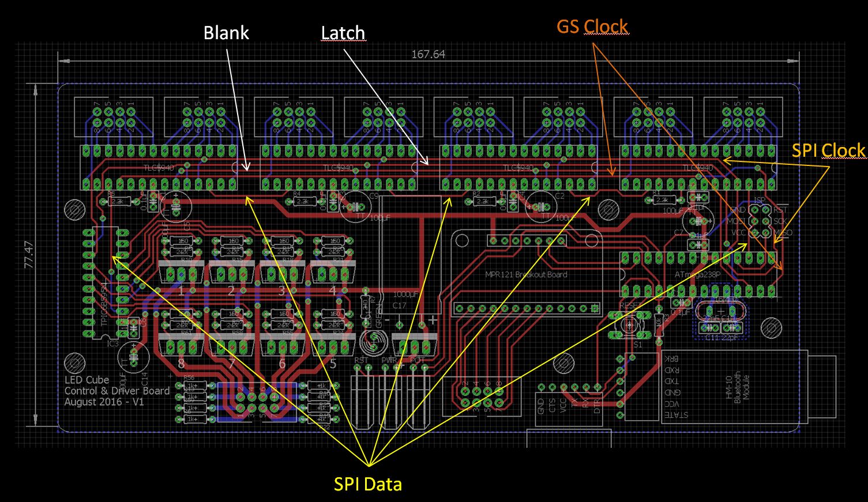Select the Blank annotation text

[226, 33]
